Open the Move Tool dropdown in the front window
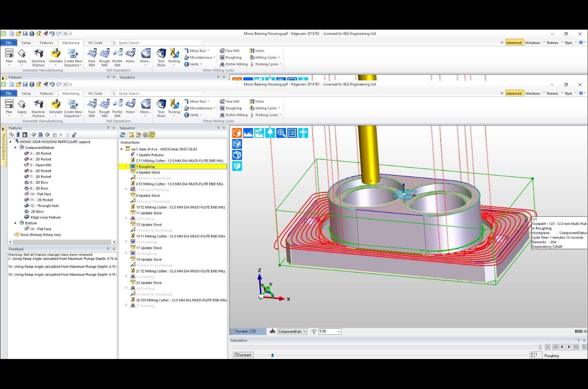588x389 pixels. point(197,101)
